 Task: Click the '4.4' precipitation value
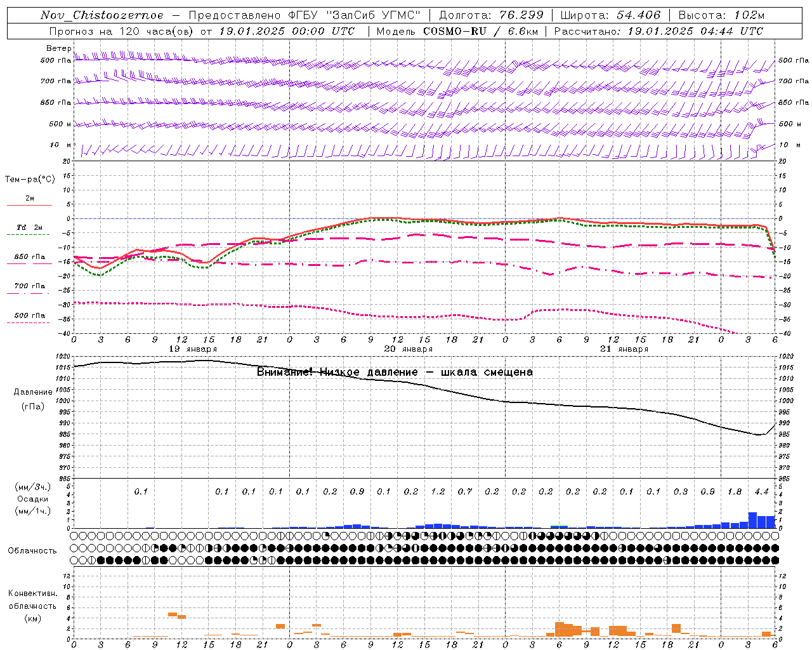pos(761,491)
